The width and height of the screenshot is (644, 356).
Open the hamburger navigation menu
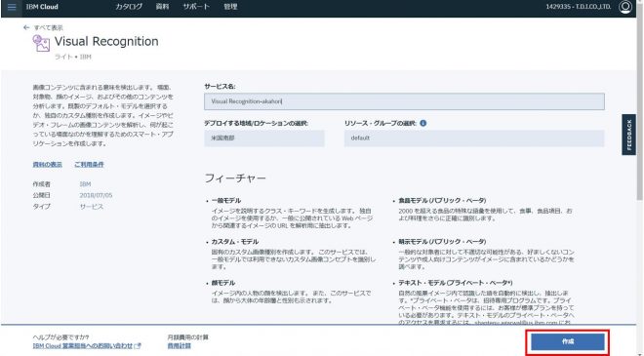tap(12, 7)
